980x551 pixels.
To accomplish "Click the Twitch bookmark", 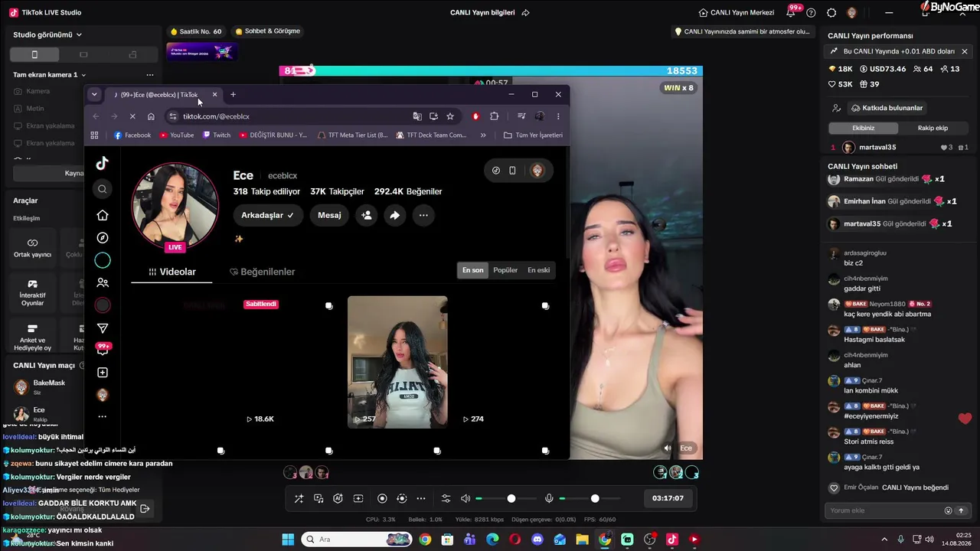I will 217,135.
